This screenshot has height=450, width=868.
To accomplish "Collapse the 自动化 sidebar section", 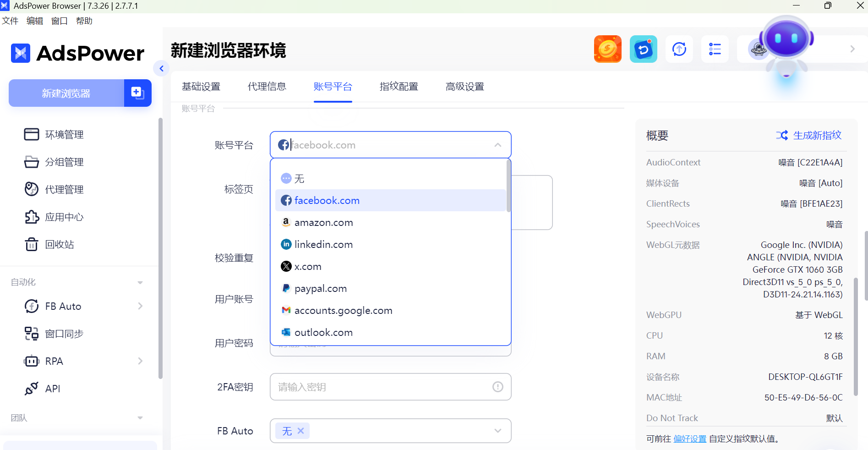I will point(140,282).
